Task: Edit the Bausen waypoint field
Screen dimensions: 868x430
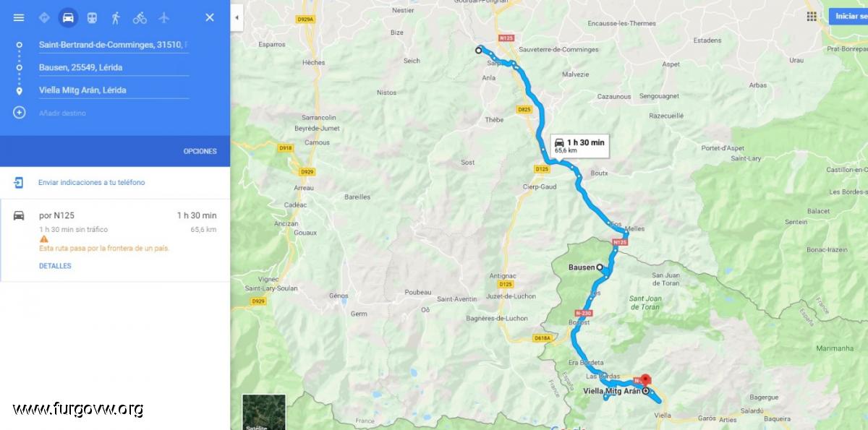Action: pos(114,68)
